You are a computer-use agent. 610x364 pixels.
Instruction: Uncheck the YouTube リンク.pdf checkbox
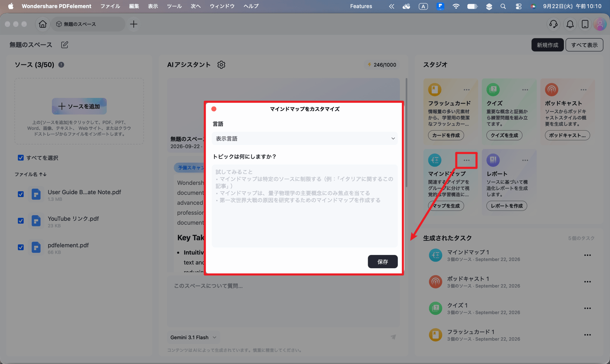point(21,221)
